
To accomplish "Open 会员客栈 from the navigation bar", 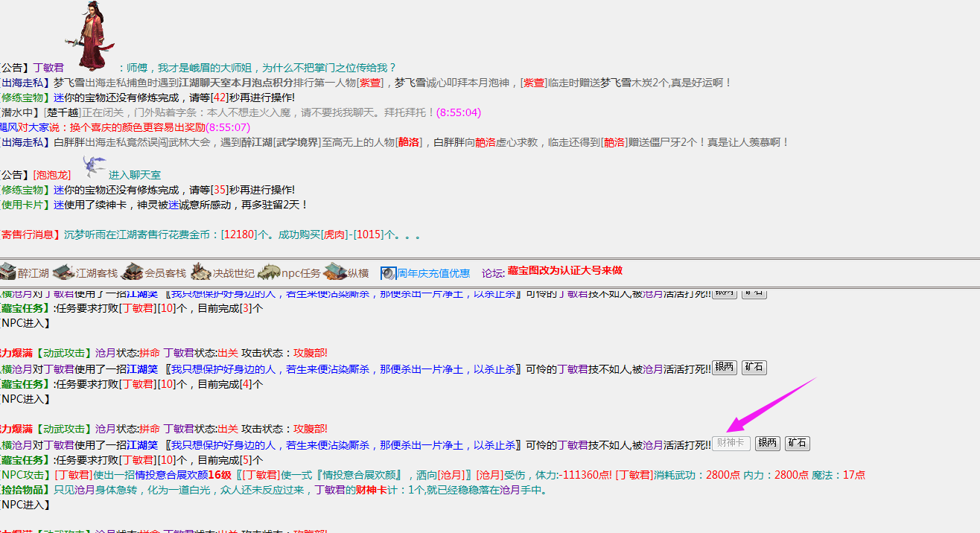I will tap(132, 272).
